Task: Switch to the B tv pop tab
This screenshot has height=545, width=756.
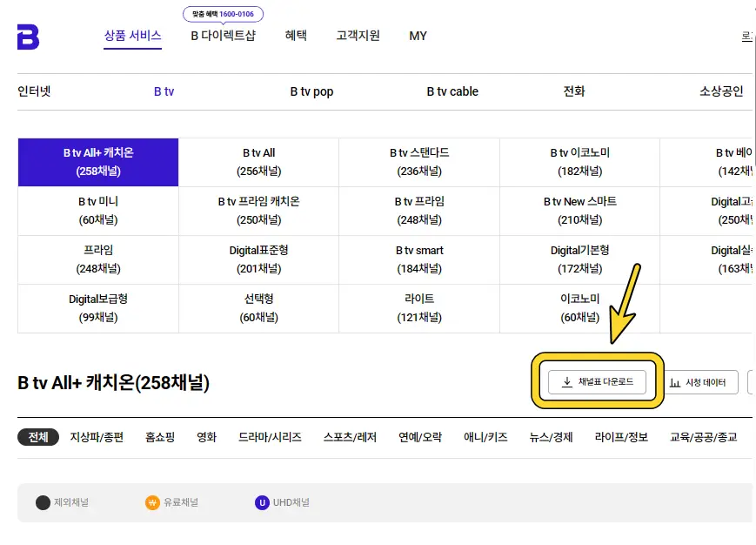Action: (312, 91)
